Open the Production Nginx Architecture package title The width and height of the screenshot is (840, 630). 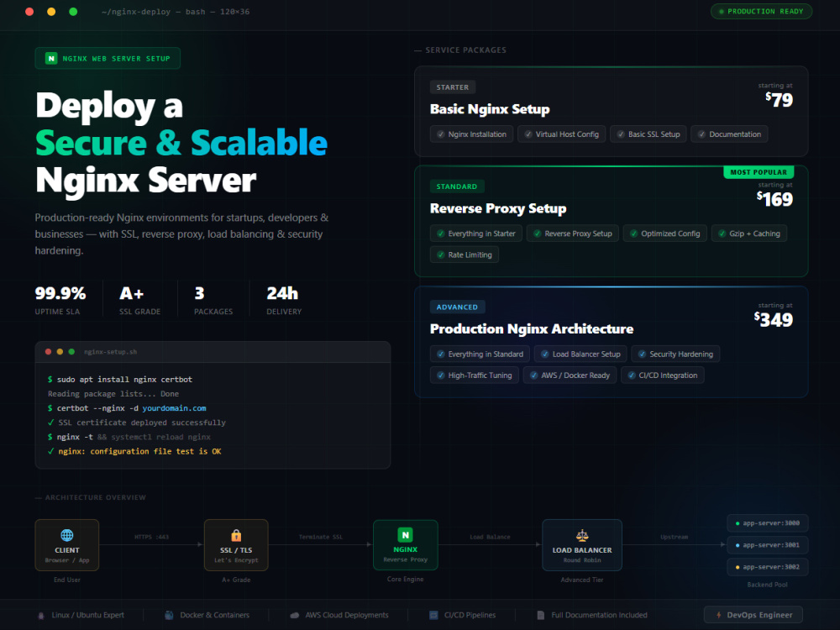point(532,329)
